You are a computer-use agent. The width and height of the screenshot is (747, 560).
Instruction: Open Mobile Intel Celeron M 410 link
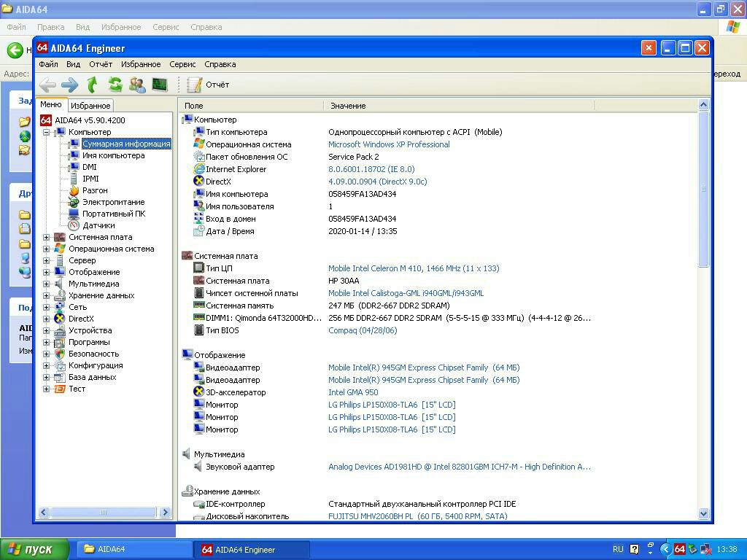click(x=414, y=268)
